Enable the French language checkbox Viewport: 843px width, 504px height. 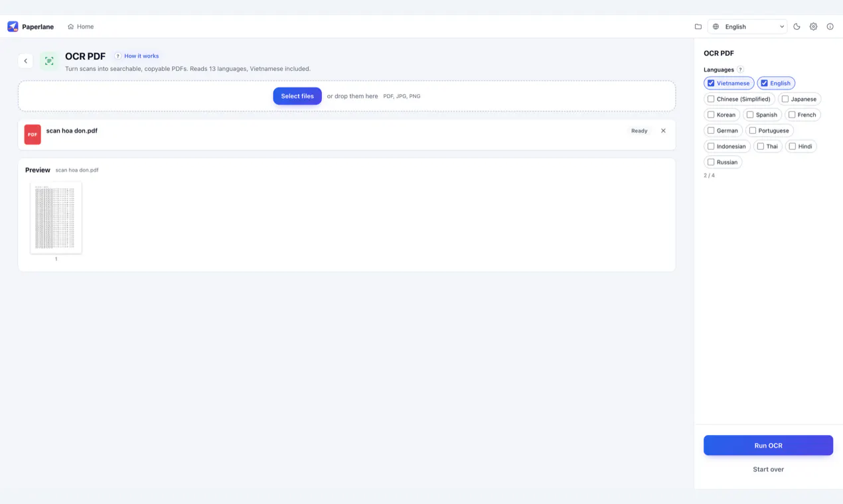click(x=792, y=115)
